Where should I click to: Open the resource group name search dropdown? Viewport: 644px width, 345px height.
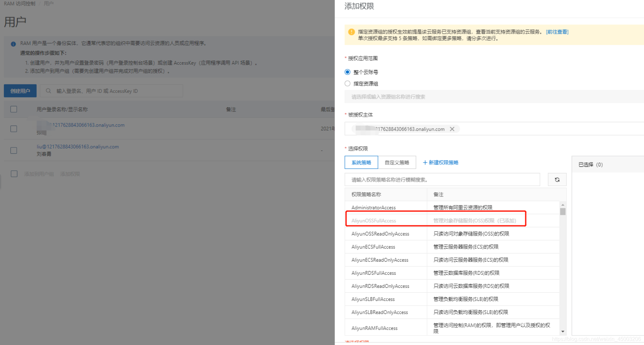(x=494, y=97)
